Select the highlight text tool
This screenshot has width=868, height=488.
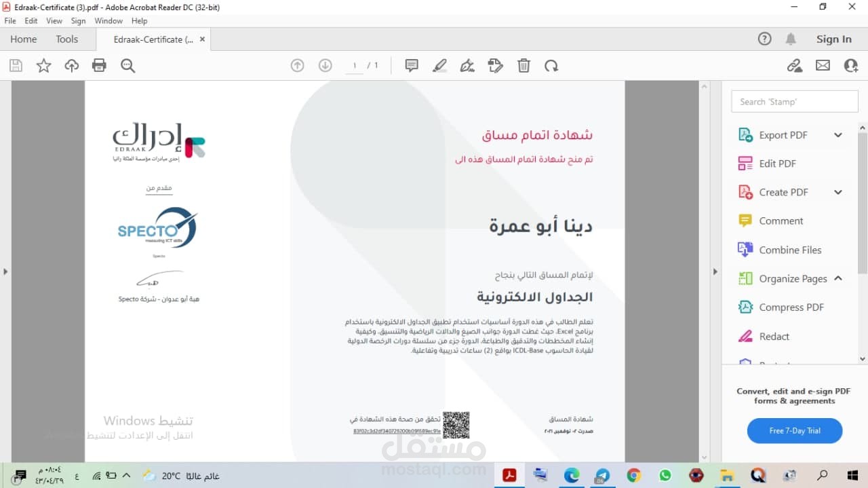(439, 66)
